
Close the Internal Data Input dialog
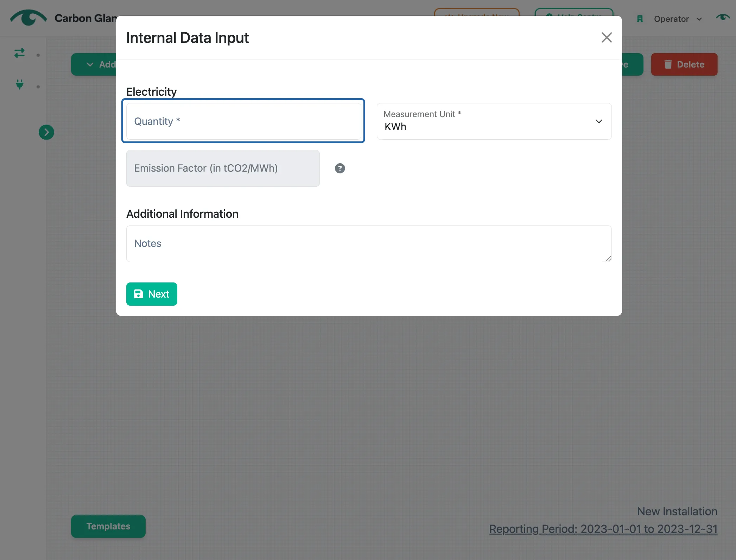click(606, 38)
